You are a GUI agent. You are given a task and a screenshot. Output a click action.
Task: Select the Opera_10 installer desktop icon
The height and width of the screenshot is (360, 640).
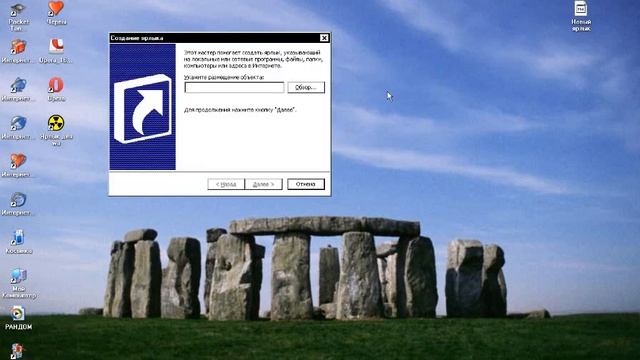click(56, 51)
